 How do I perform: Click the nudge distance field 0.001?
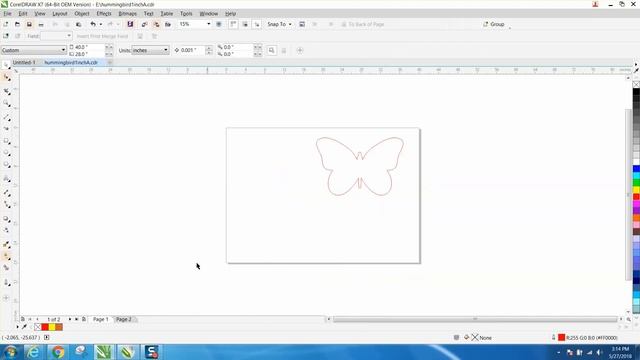(x=192, y=50)
